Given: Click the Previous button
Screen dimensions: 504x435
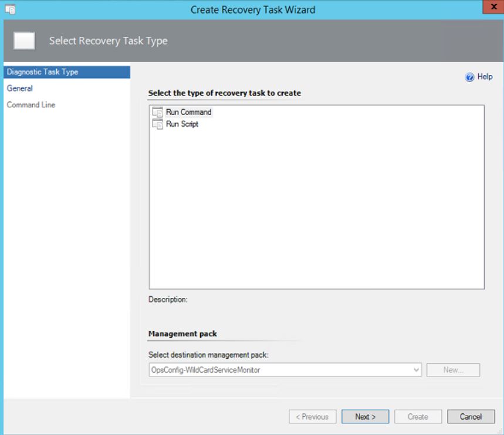Looking at the screenshot, I should click(312, 417).
